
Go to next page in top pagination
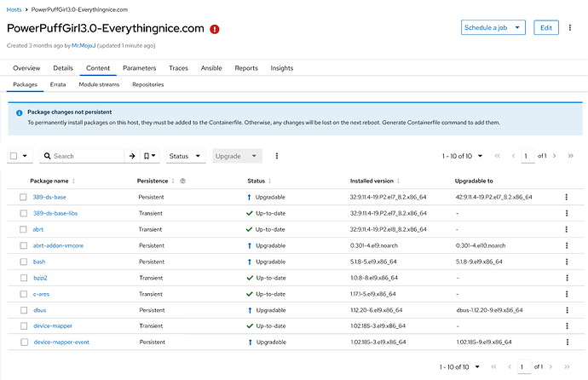point(554,156)
